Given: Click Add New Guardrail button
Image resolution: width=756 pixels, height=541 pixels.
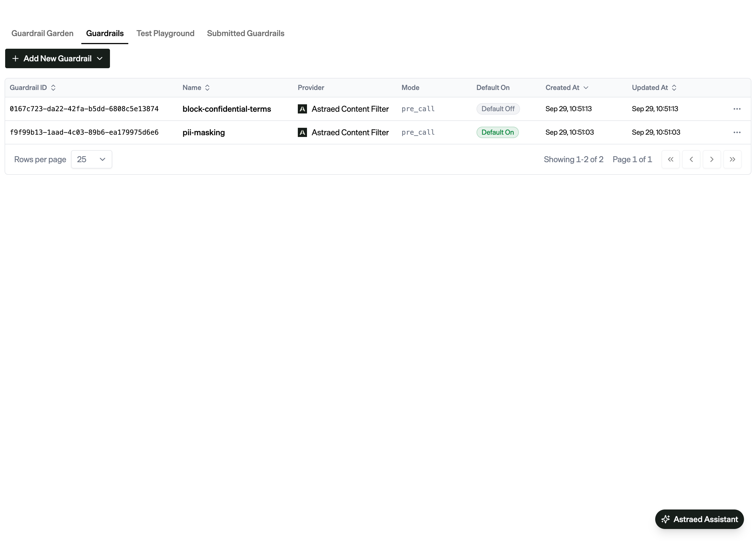Looking at the screenshot, I should tap(57, 59).
